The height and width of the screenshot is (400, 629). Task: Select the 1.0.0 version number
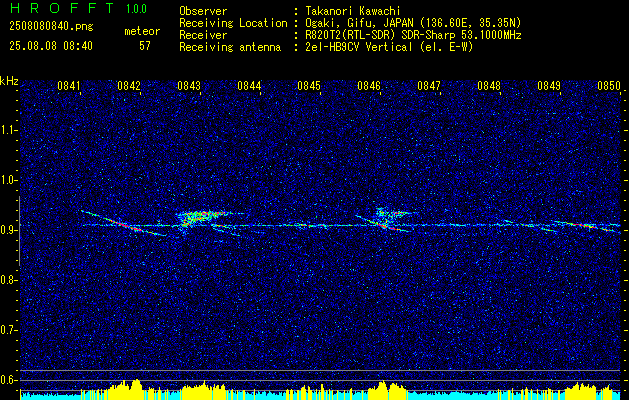(136, 9)
